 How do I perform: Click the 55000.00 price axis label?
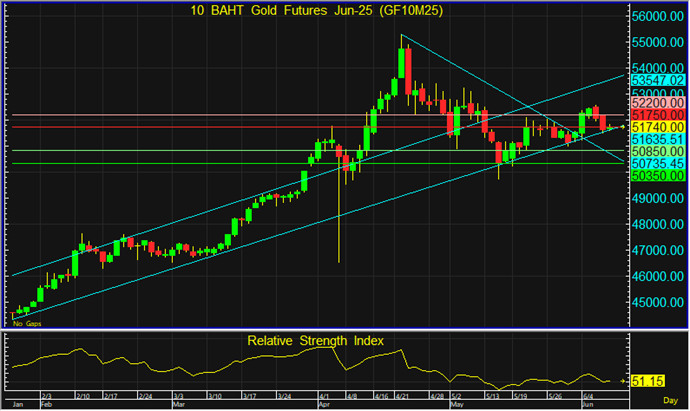tap(658, 43)
